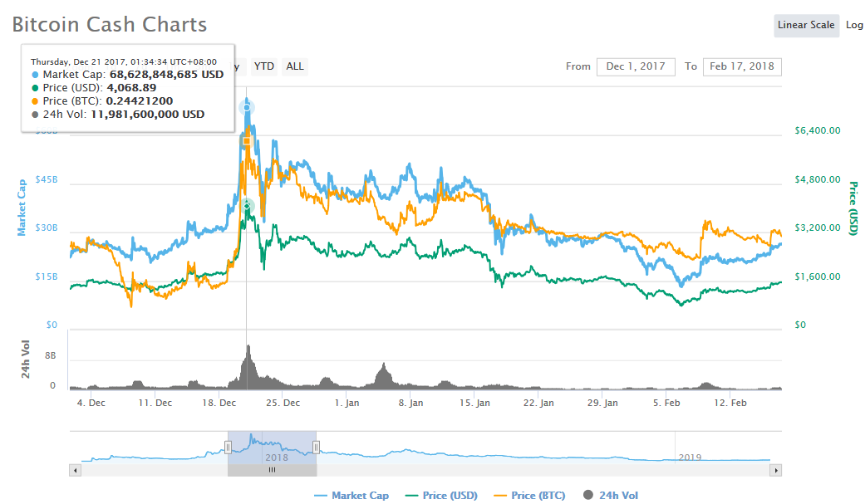Screen dimensions: 865x504
Task: Click the $6,400.00 price axis label
Action: click(x=818, y=130)
